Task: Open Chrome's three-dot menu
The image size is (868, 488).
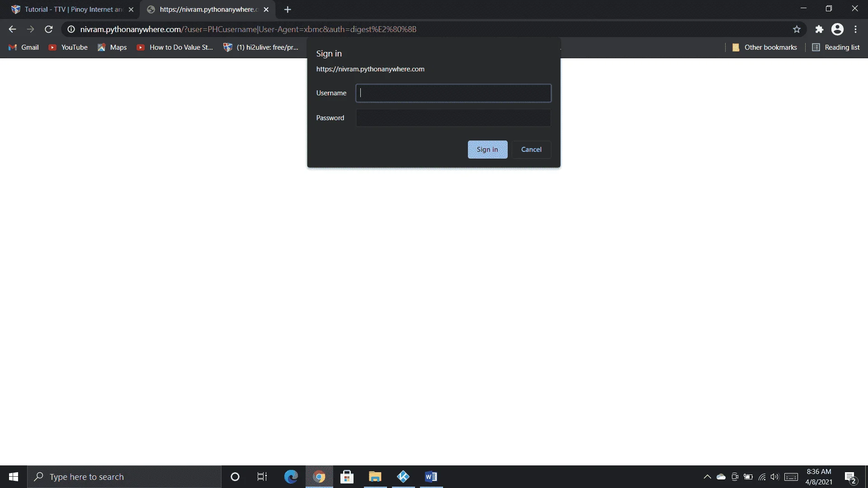Action: click(855, 29)
